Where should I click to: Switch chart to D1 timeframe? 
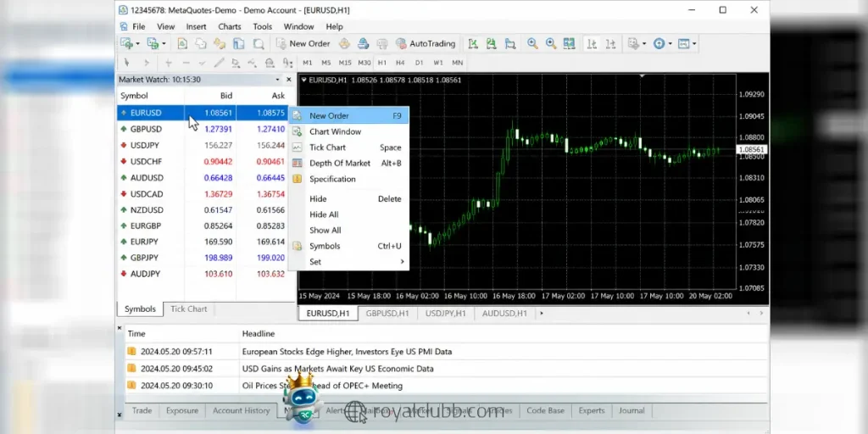point(419,63)
